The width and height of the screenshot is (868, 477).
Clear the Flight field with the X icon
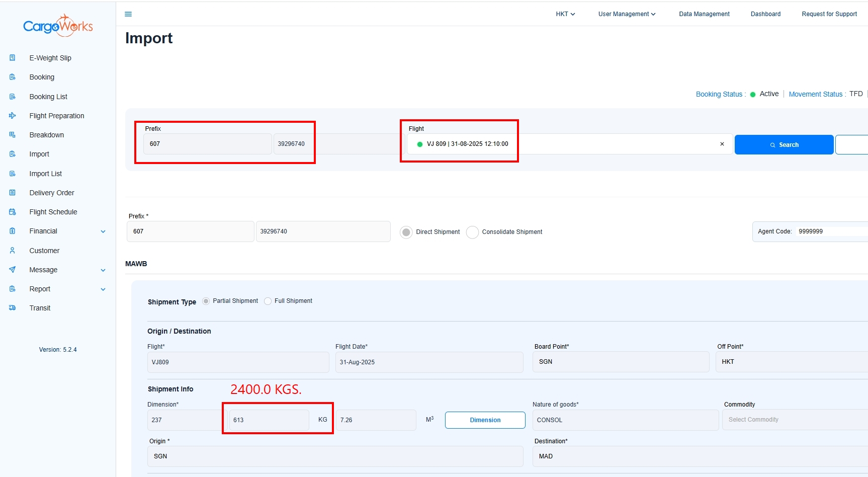(722, 144)
